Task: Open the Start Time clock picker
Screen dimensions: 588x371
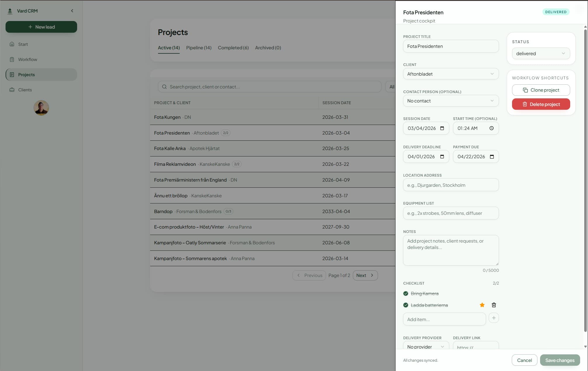Action: click(x=491, y=128)
